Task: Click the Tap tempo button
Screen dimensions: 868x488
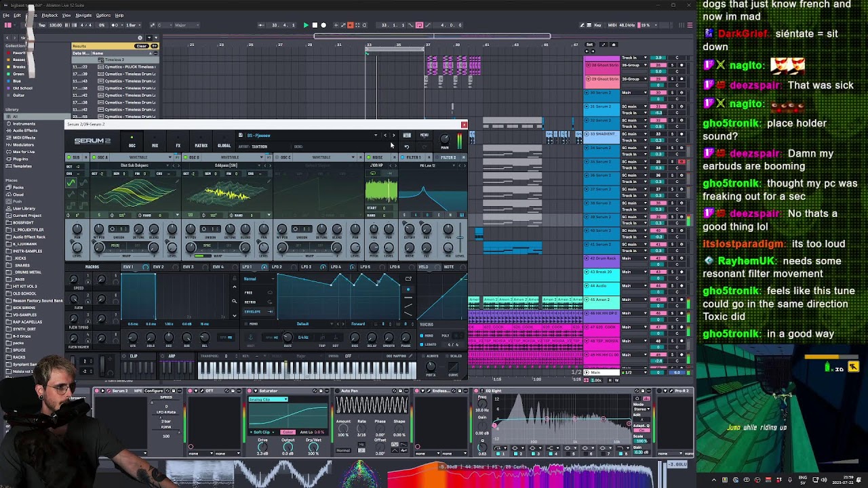Action: (x=42, y=25)
